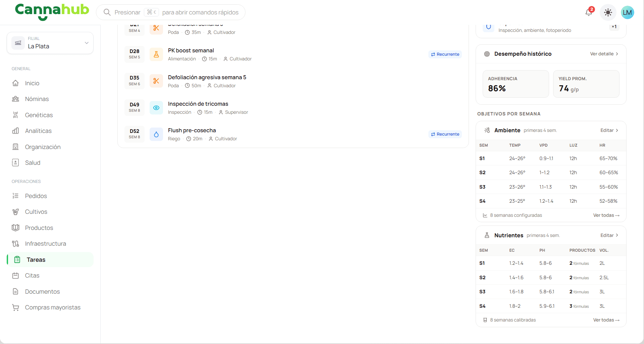Click scissors icon for Defoliación agresiva semana 5
644x344 pixels.
coord(156,81)
